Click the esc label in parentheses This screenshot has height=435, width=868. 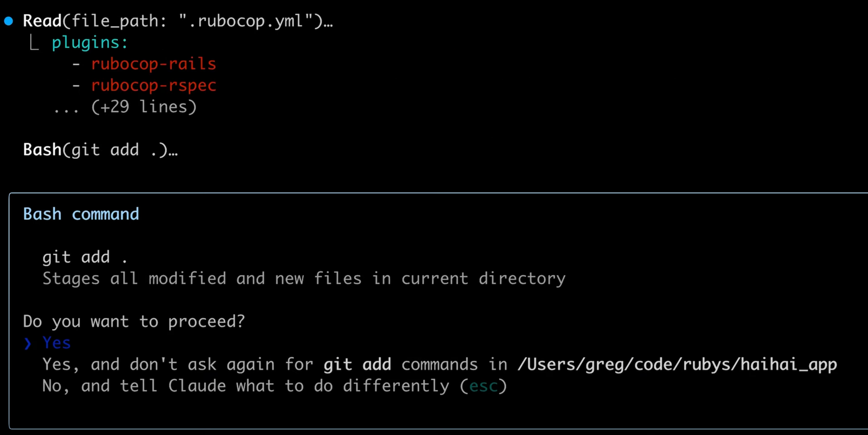tap(483, 386)
